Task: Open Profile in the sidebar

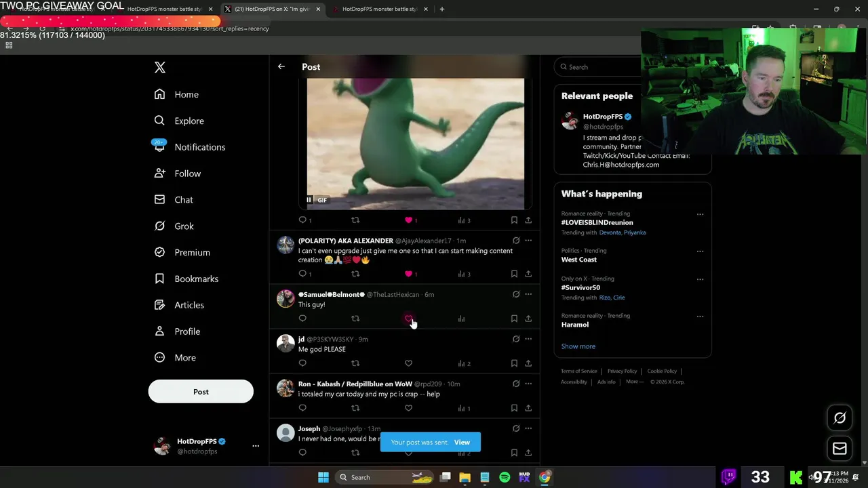Action: click(177, 331)
